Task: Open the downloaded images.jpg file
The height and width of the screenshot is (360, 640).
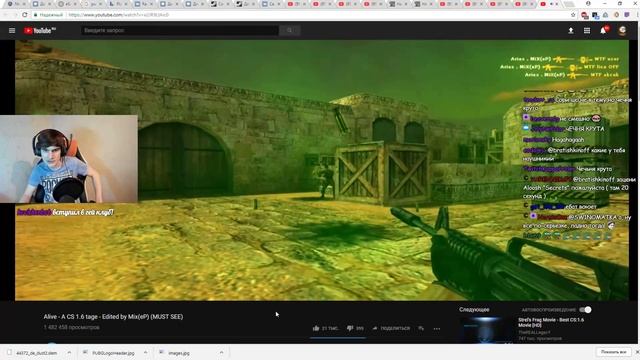Action: [x=175, y=353]
